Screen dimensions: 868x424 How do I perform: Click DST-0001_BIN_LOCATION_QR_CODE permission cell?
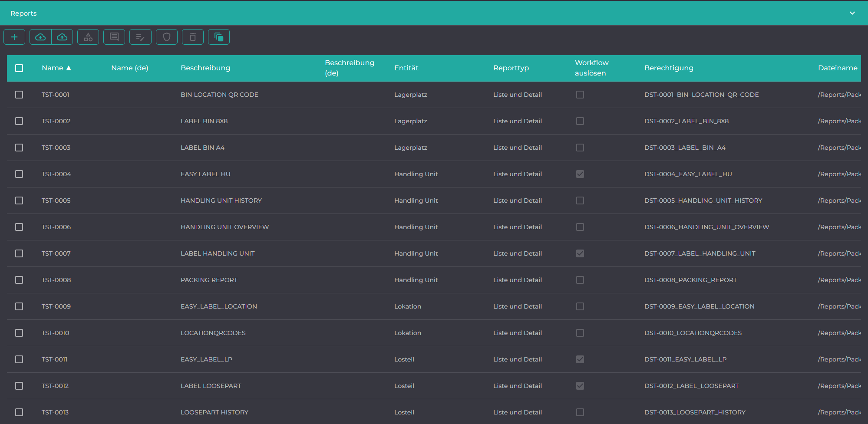(x=702, y=95)
